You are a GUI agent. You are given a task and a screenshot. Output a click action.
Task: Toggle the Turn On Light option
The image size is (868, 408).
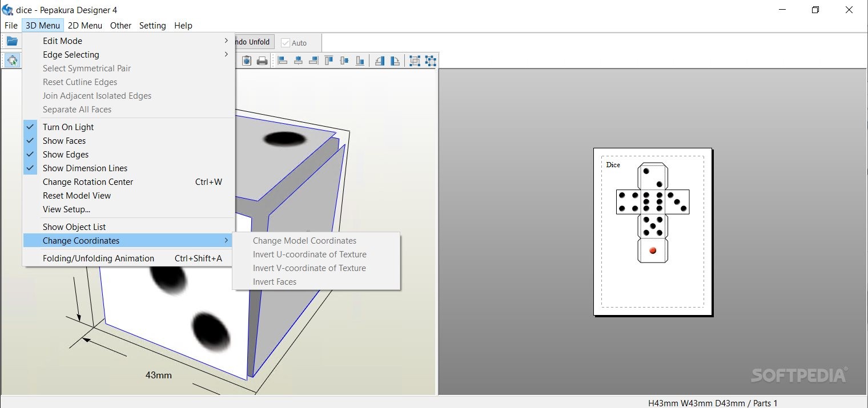pos(128,127)
